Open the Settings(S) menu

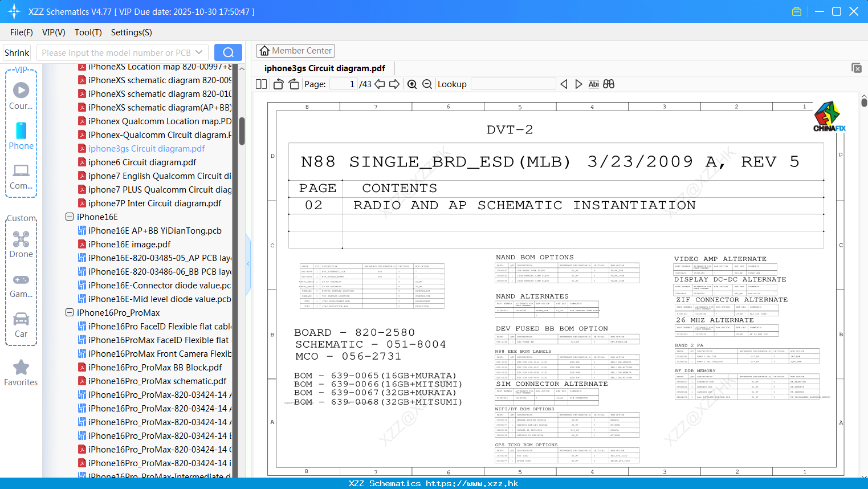pos(132,32)
